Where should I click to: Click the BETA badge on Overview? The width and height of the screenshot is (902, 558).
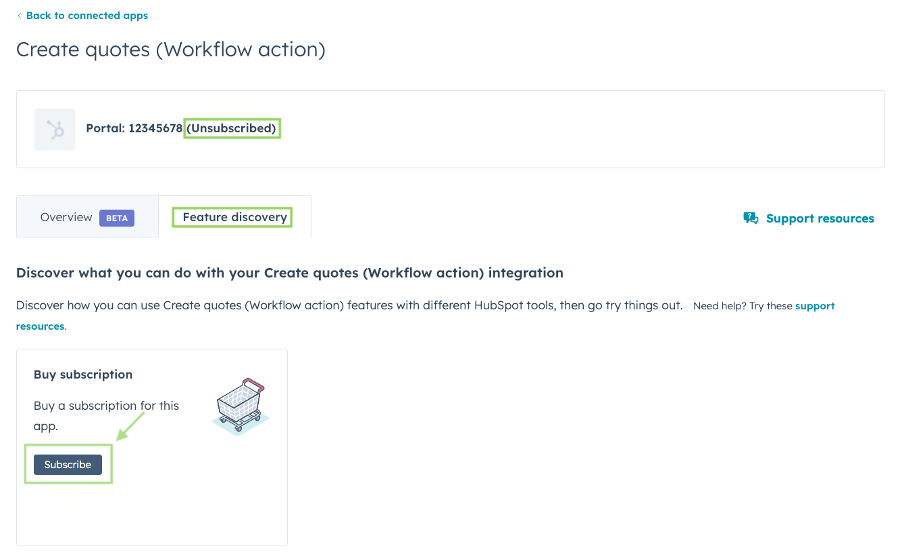coord(116,217)
